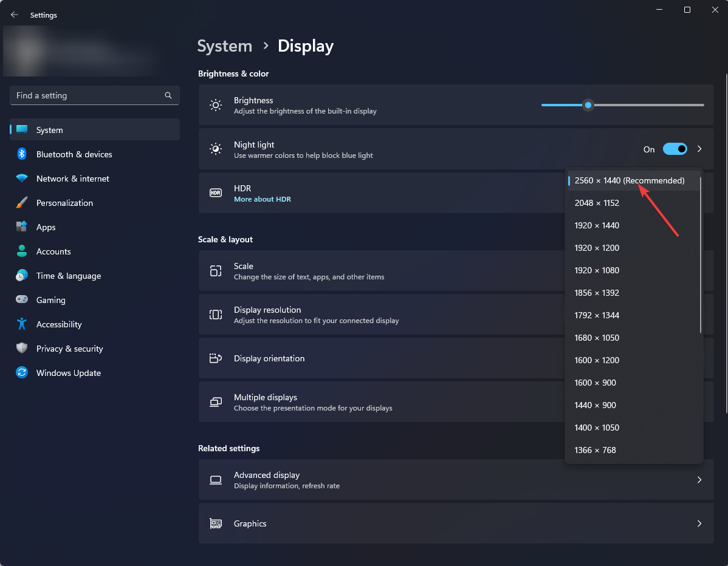
Task: Select 2048 × 1152 resolution
Action: click(x=633, y=203)
